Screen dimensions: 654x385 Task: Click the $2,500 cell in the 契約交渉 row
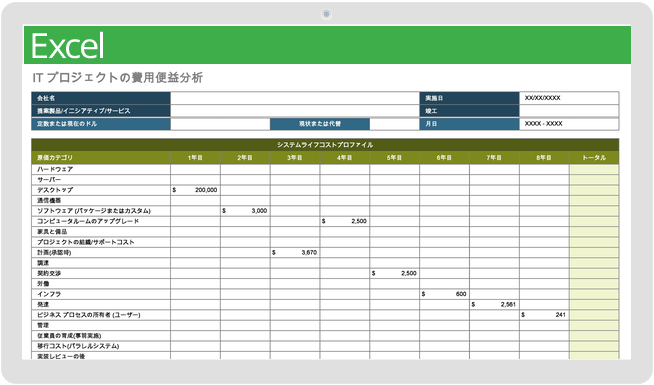click(395, 273)
